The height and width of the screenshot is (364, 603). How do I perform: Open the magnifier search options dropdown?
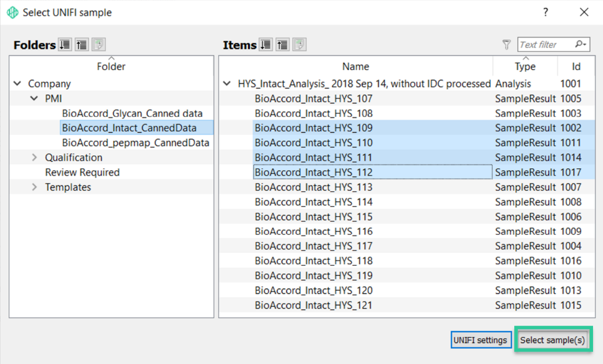click(582, 44)
